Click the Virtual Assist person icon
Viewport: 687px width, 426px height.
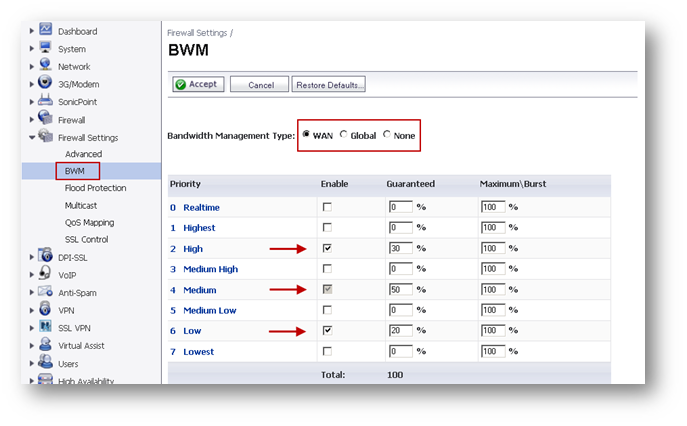(x=45, y=344)
